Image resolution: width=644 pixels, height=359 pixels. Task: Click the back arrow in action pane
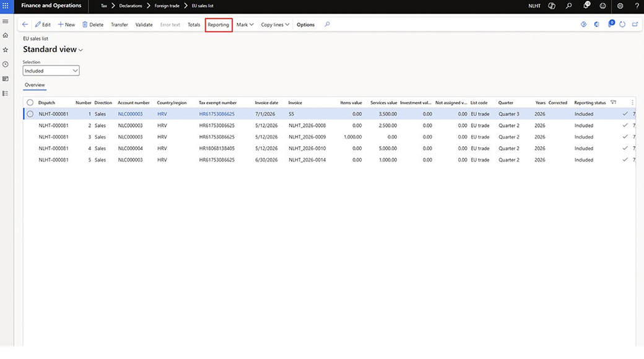click(x=25, y=25)
